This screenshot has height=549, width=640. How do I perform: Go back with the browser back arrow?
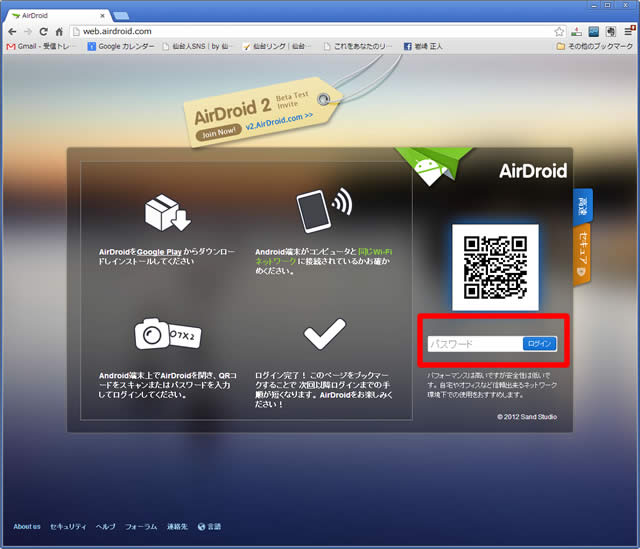pos(12,31)
